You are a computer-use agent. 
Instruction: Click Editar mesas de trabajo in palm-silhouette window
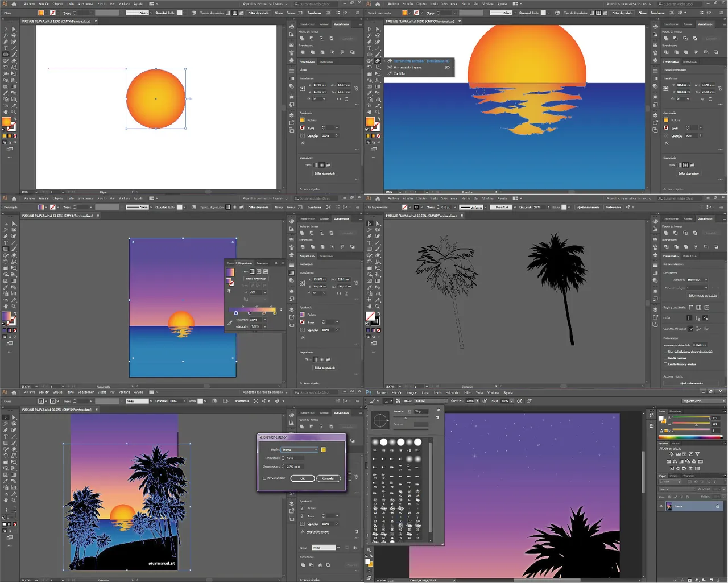click(x=703, y=295)
